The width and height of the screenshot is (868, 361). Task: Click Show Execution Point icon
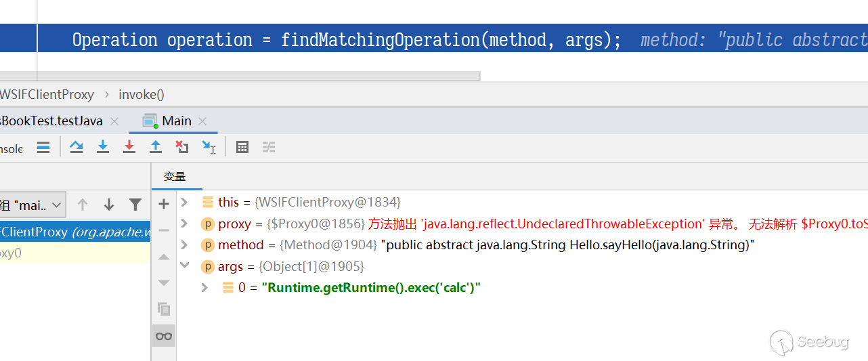coord(43,147)
